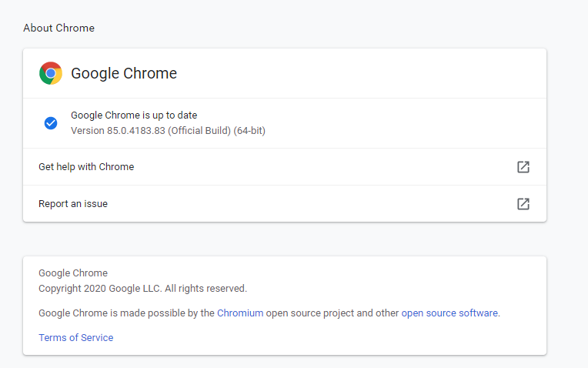Click 'All rights reserved' text
Screen dimensions: 588x368
pyautogui.click(x=205, y=289)
